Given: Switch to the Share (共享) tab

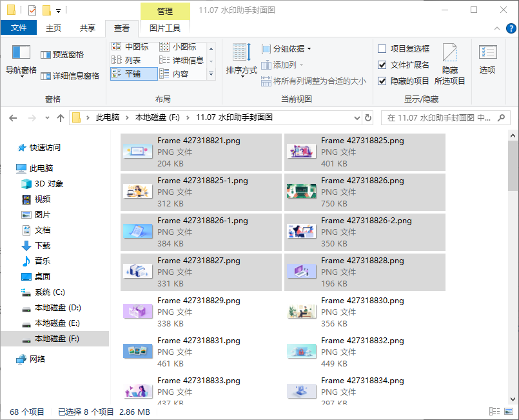Looking at the screenshot, I should click(88, 28).
